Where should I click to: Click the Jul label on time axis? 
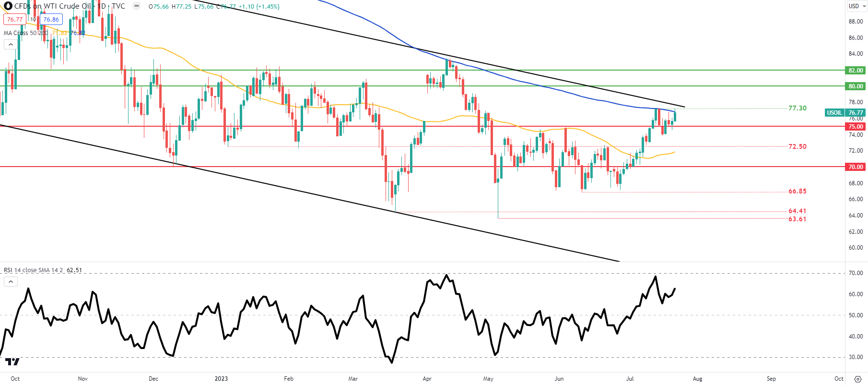coord(630,379)
